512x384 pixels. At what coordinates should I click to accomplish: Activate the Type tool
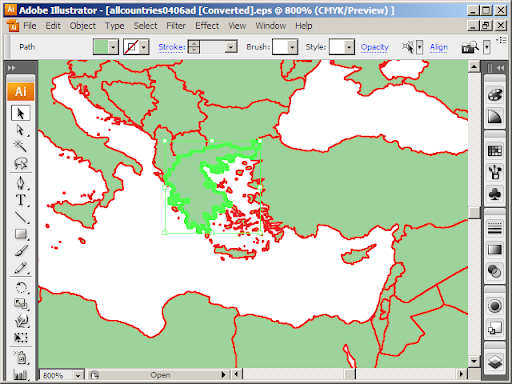(21, 200)
